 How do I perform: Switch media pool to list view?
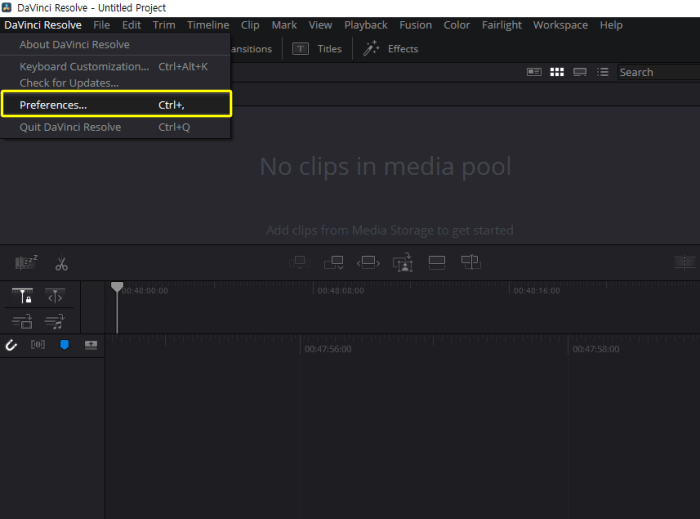pyautogui.click(x=602, y=72)
